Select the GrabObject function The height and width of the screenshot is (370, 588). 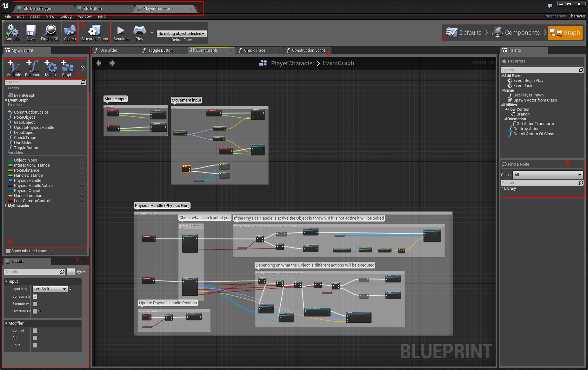(24, 122)
